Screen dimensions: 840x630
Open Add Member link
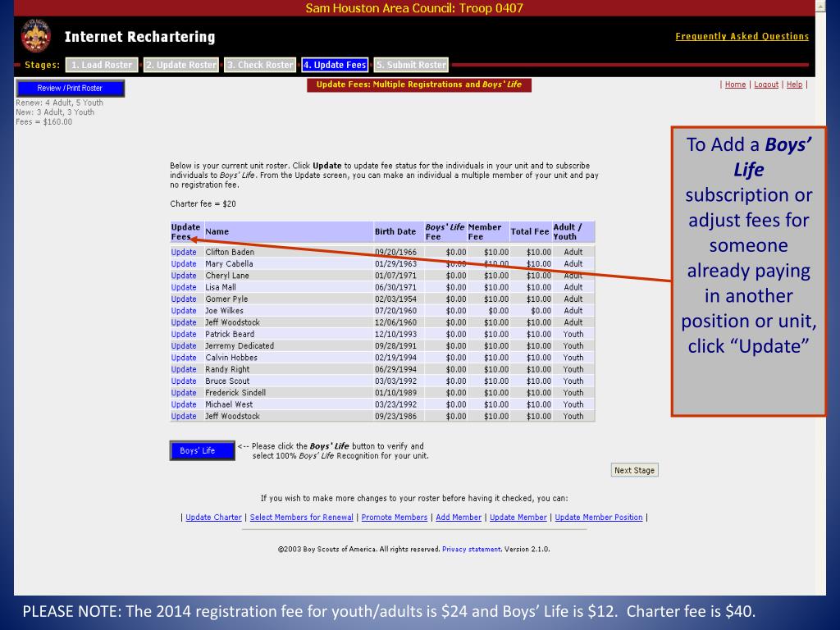(x=459, y=518)
